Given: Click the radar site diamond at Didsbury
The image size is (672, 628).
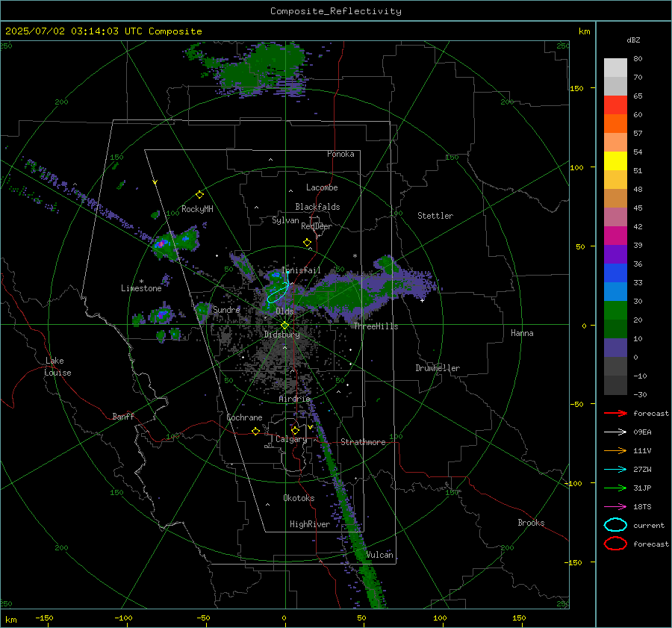Looking at the screenshot, I should pyautogui.click(x=284, y=326).
